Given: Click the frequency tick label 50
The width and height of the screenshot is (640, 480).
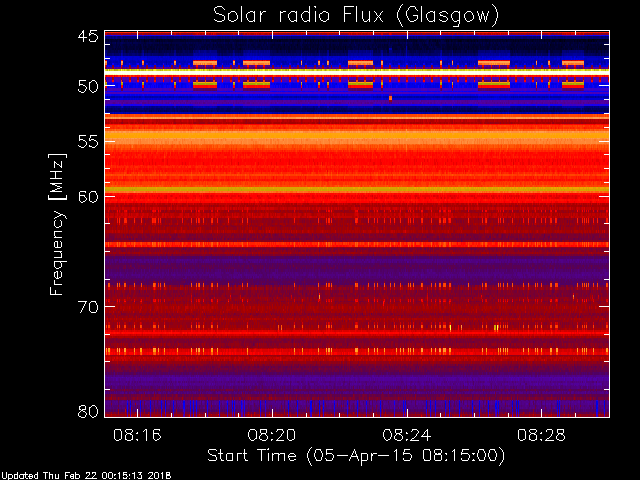Looking at the screenshot, I should [x=88, y=87].
